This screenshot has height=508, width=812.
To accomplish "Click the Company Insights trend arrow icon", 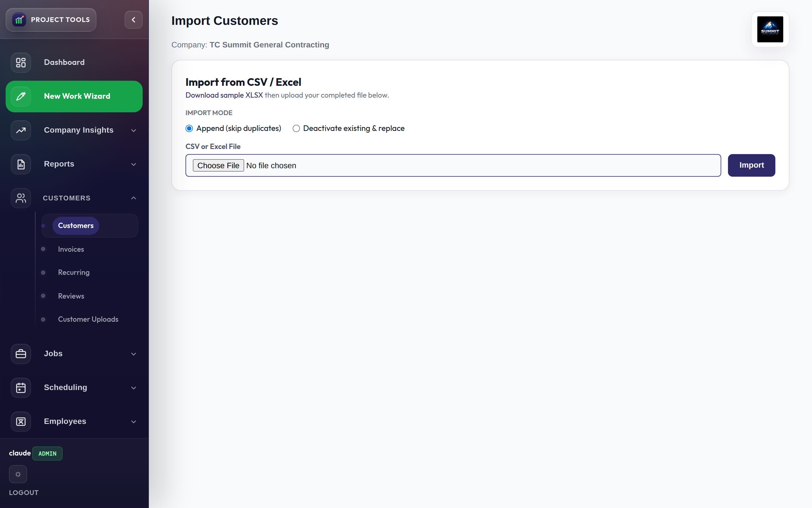I will tap(21, 130).
